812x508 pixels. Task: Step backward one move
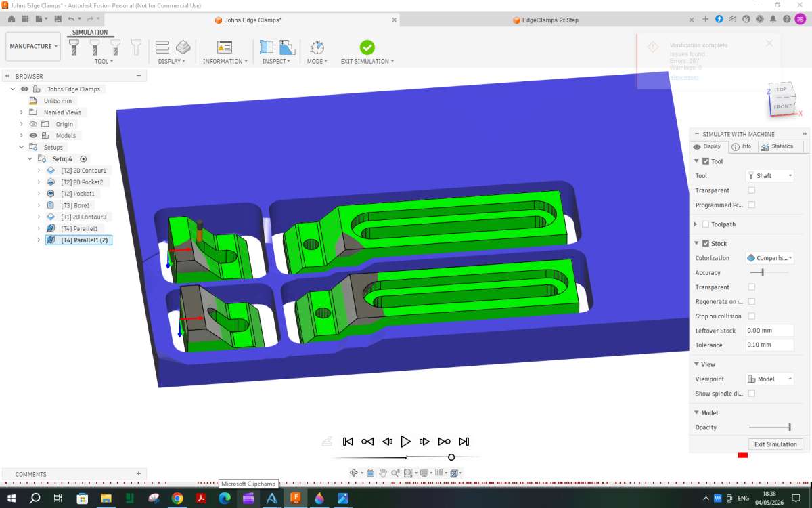[x=387, y=442]
